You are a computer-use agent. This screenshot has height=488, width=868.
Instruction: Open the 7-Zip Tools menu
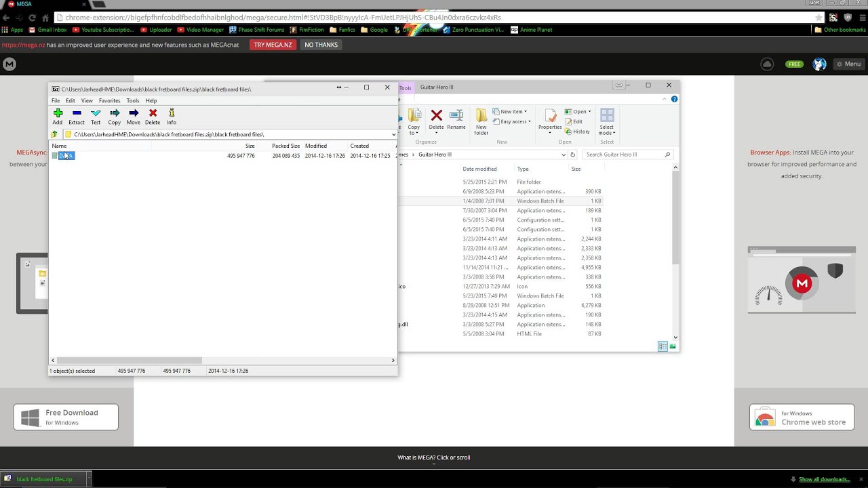click(x=133, y=100)
